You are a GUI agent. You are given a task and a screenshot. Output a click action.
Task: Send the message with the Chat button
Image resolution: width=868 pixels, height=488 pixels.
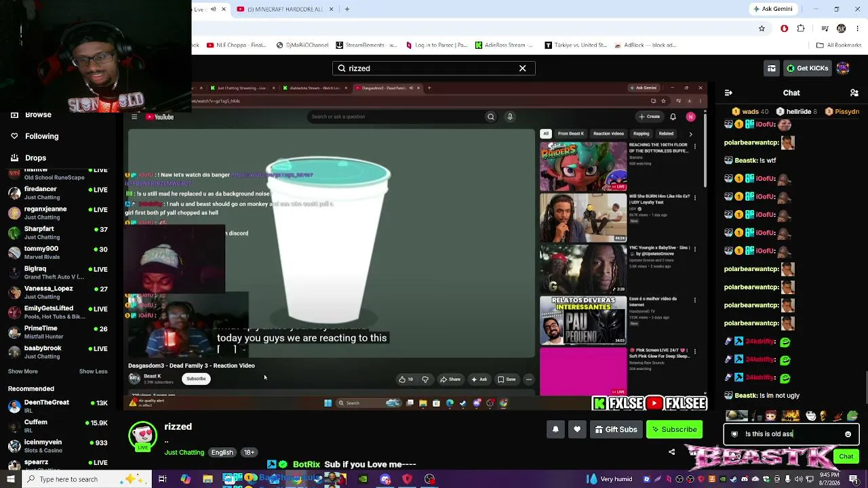[x=846, y=456]
